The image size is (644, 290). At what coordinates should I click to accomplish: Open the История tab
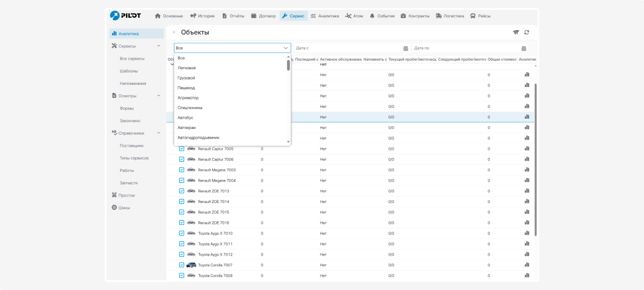coord(202,16)
